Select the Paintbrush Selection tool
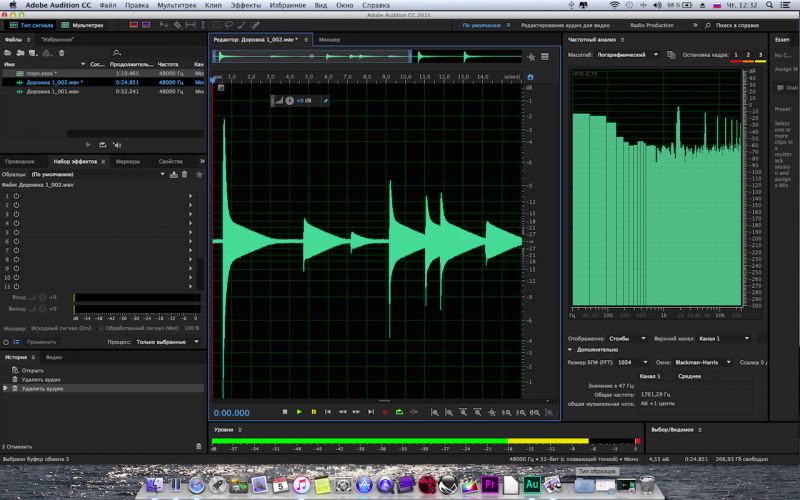 (x=242, y=24)
